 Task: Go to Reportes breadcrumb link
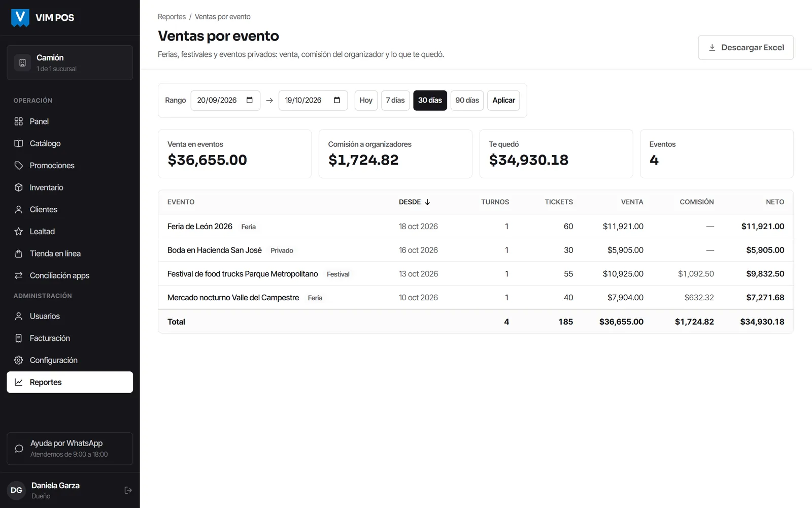pyautogui.click(x=172, y=17)
